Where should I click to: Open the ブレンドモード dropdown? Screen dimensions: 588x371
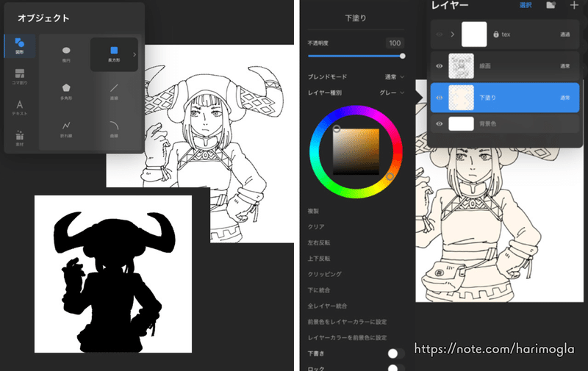pyautogui.click(x=395, y=77)
